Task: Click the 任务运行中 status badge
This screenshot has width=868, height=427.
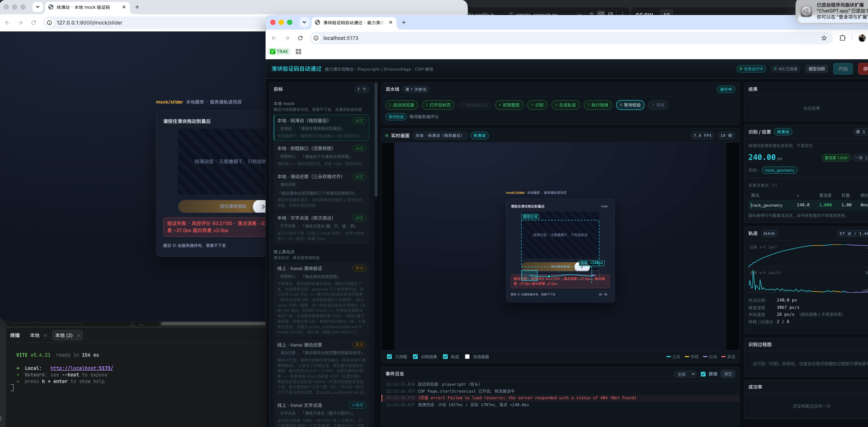Action: point(751,69)
